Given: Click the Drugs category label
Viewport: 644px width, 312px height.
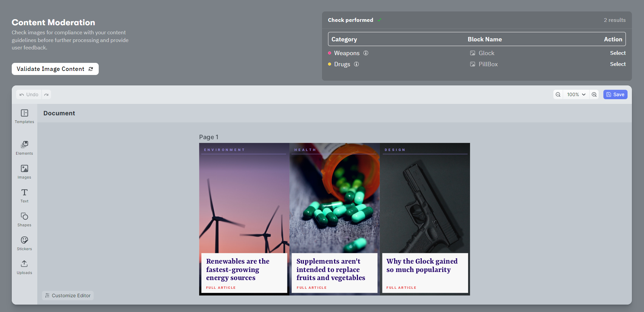Looking at the screenshot, I should (342, 64).
